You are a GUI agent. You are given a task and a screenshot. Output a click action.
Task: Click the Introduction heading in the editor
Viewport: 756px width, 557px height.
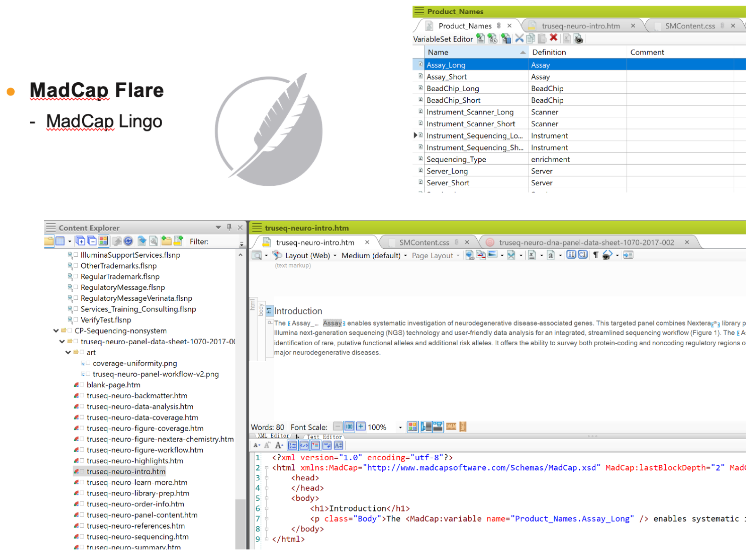point(298,311)
